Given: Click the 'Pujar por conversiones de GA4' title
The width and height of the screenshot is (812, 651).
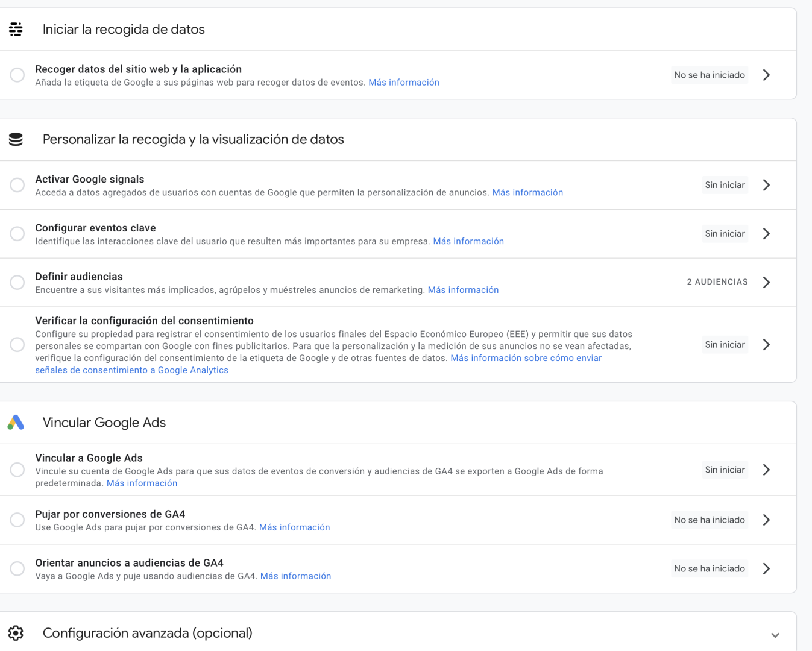Looking at the screenshot, I should 110,514.
